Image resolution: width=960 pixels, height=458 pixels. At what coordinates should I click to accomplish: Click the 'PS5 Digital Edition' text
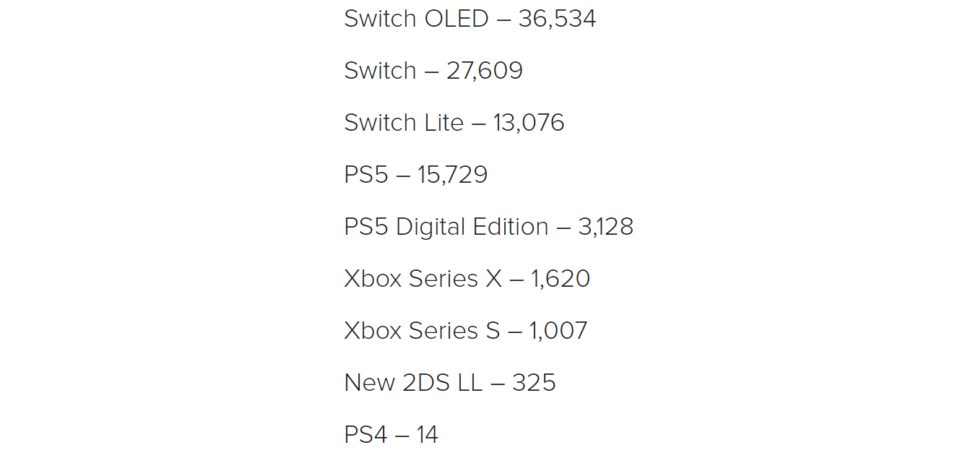pyautogui.click(x=446, y=227)
